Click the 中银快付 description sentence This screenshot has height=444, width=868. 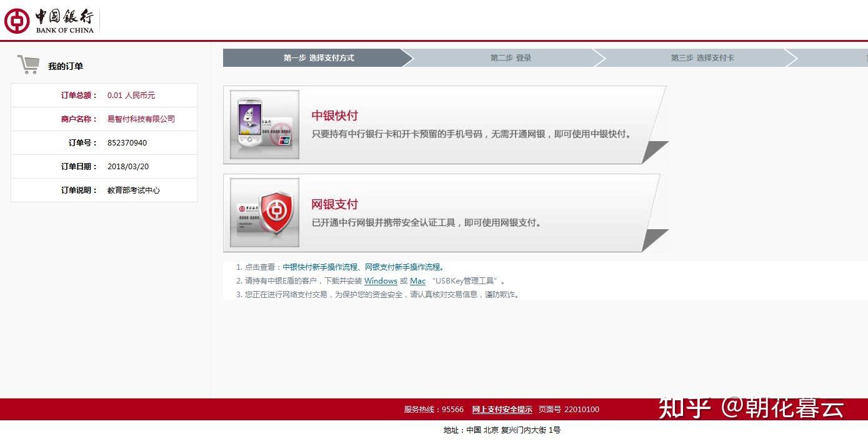pos(472,134)
